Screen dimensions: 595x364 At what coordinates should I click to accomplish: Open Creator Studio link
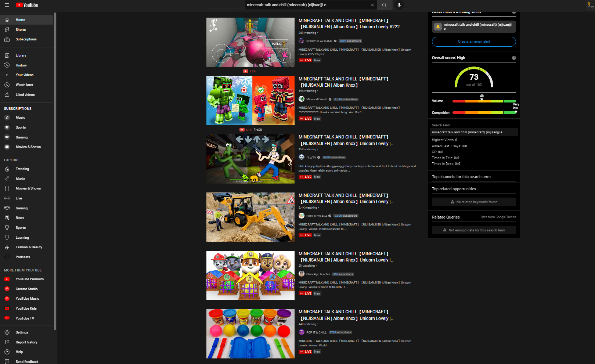(x=27, y=289)
